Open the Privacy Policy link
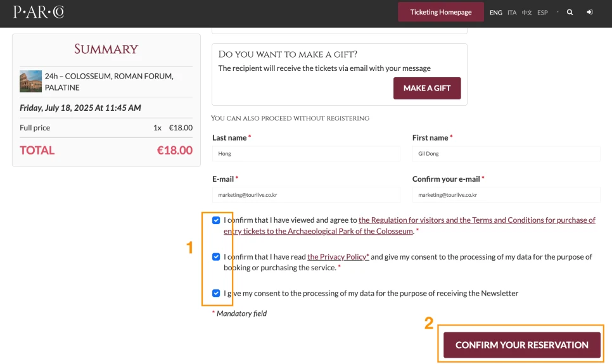 (x=338, y=257)
